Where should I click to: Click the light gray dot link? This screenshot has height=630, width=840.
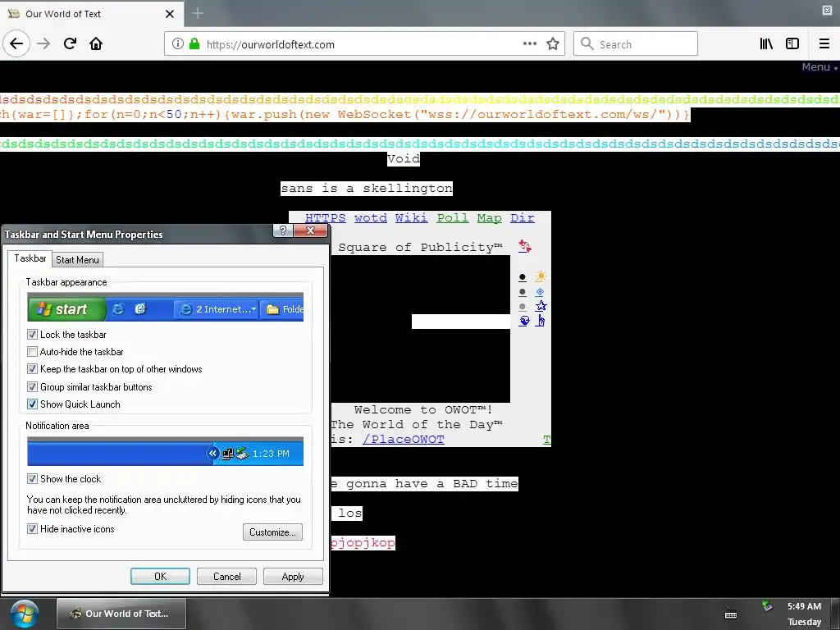point(523,307)
